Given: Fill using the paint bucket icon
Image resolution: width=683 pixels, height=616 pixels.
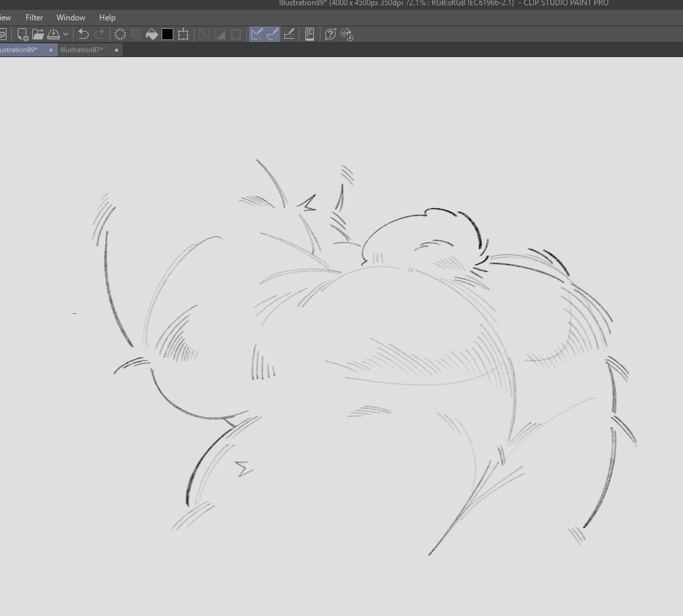Looking at the screenshot, I should tap(152, 34).
